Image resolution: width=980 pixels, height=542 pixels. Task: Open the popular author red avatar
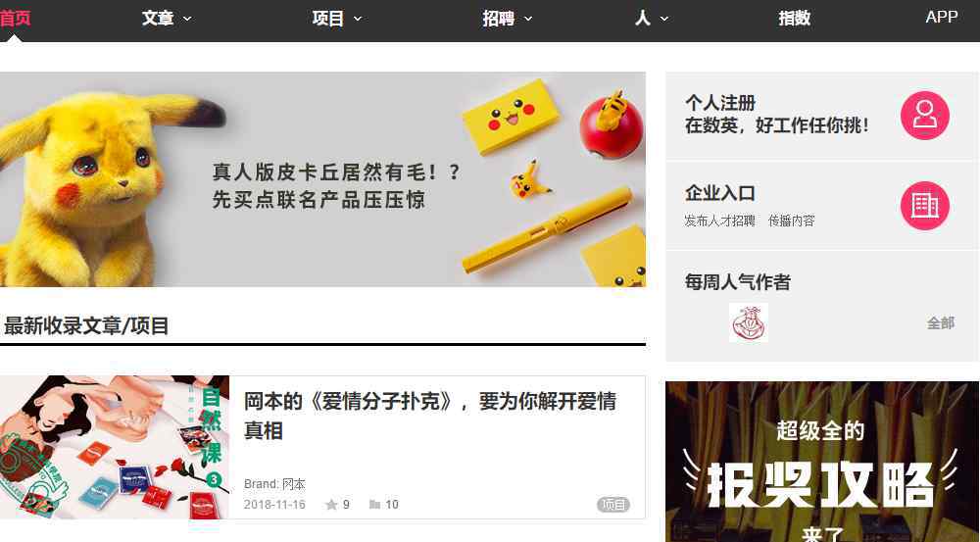[748, 322]
